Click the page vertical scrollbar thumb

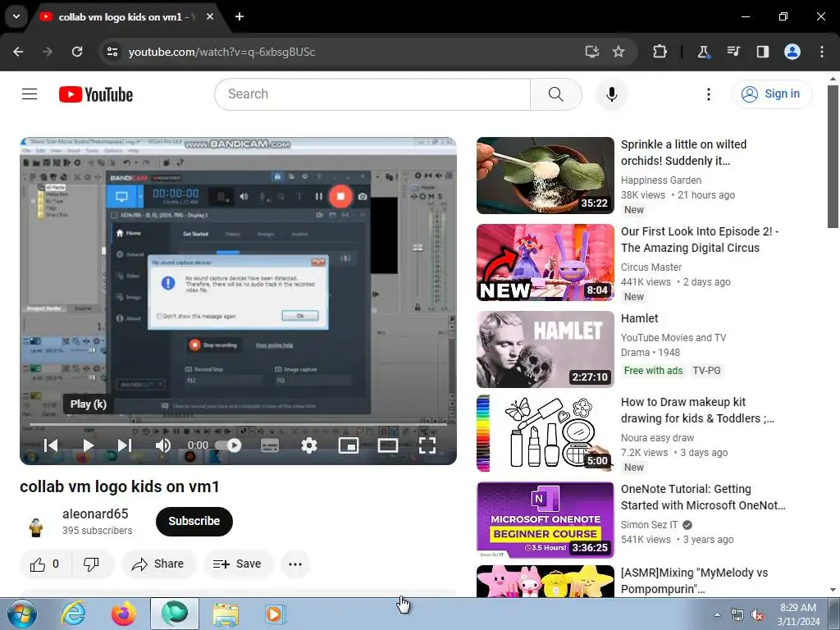pos(833,155)
